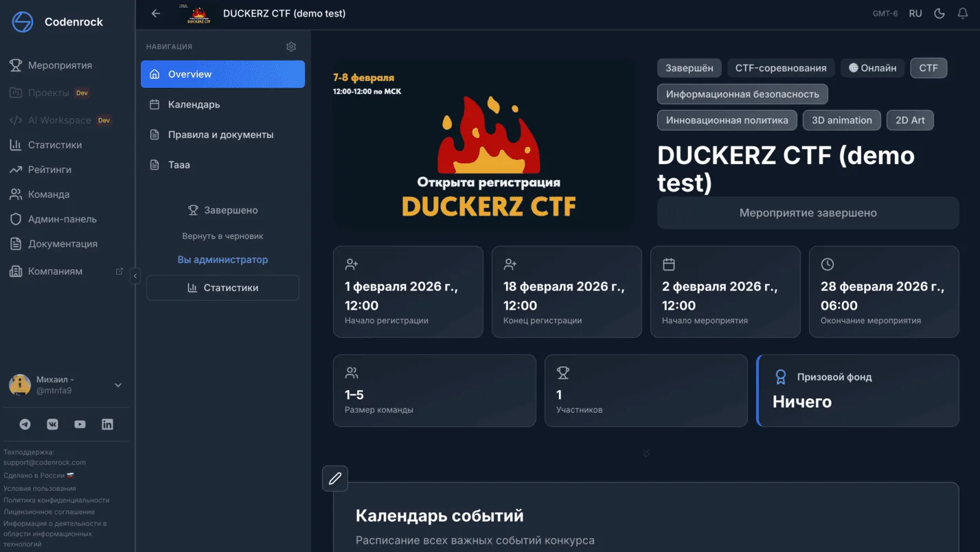Viewport: 980px width, 552px height.
Task: Open YouTube social link icon
Action: click(x=80, y=424)
